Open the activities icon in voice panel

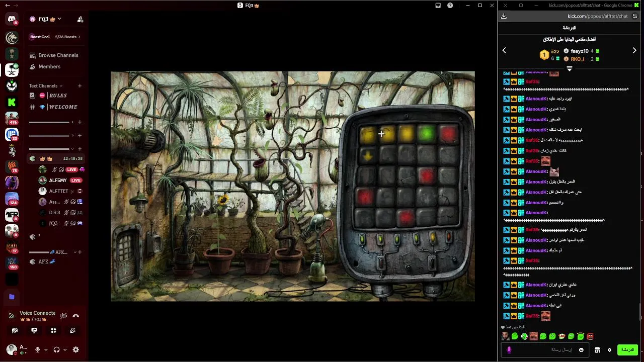[x=53, y=330]
